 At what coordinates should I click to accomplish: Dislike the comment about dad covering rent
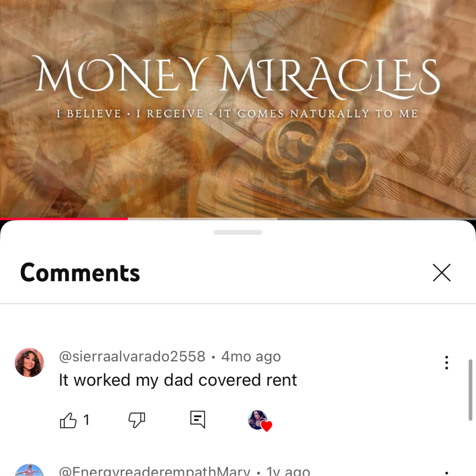click(137, 420)
